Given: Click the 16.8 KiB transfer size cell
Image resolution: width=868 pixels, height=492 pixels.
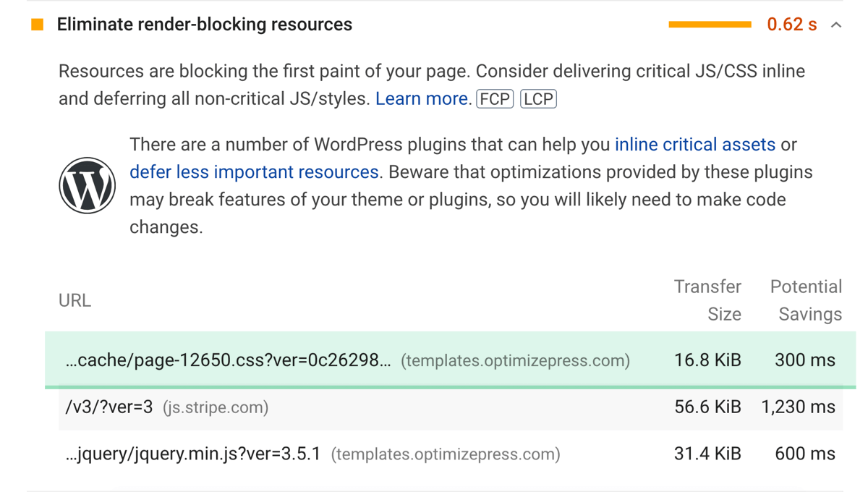Looking at the screenshot, I should click(x=707, y=360).
